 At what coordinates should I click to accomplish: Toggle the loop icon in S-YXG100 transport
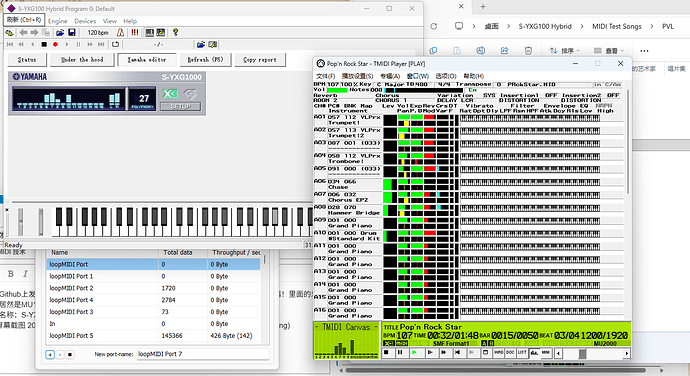point(115,44)
